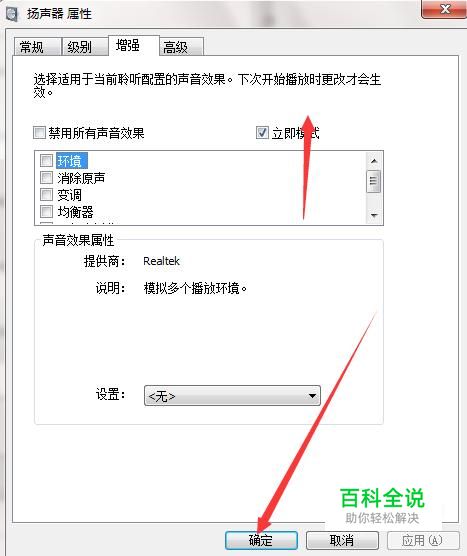
Task: Click the 确定 button
Action: click(x=261, y=540)
